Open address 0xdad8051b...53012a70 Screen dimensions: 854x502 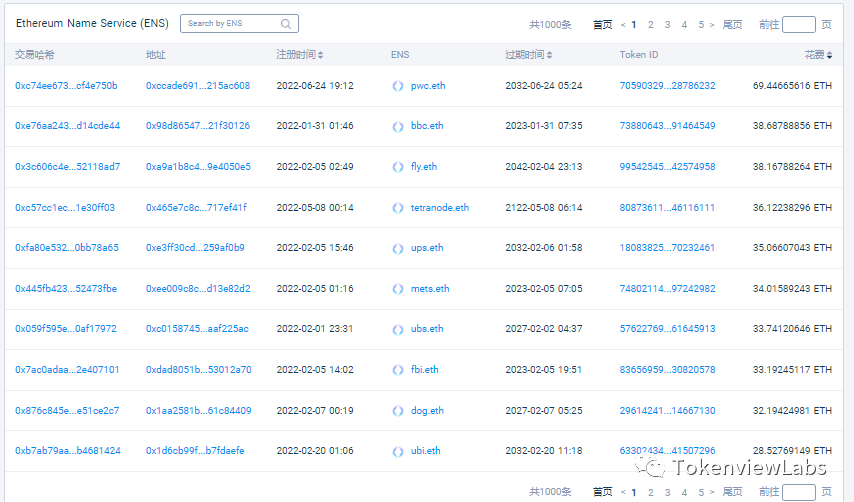[x=199, y=370]
